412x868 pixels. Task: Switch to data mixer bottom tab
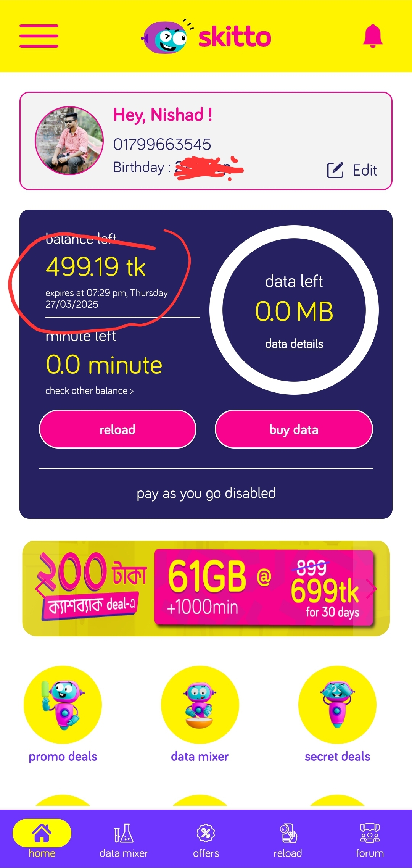(x=124, y=841)
